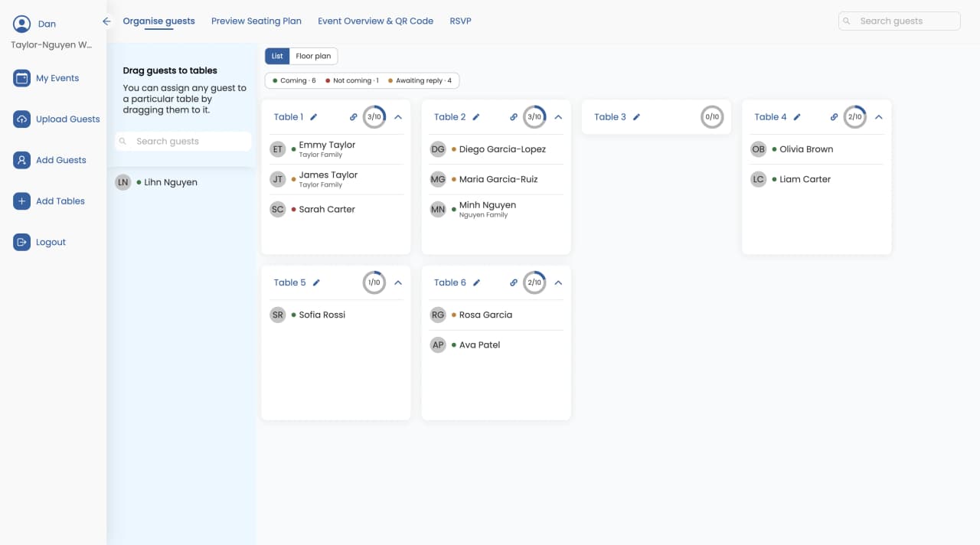Viewport: 980px width, 545px height.
Task: Click the AP avatar for Ava Patel
Action: 438,344
